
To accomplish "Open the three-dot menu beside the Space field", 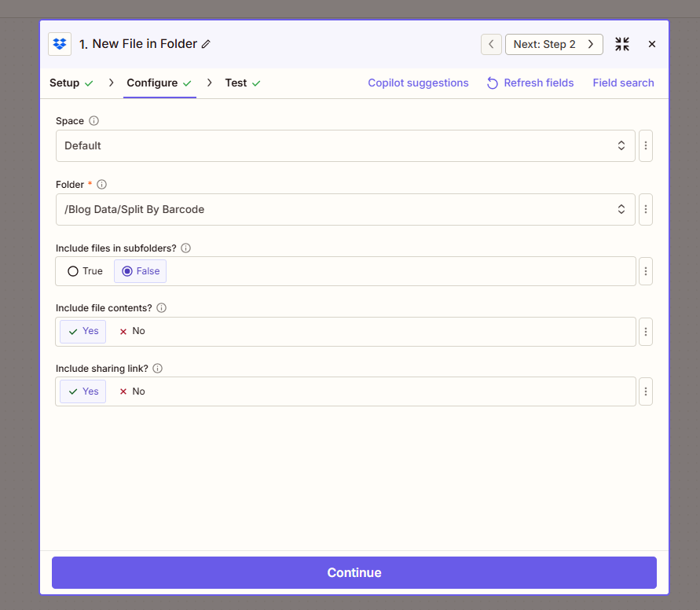I will (x=645, y=145).
